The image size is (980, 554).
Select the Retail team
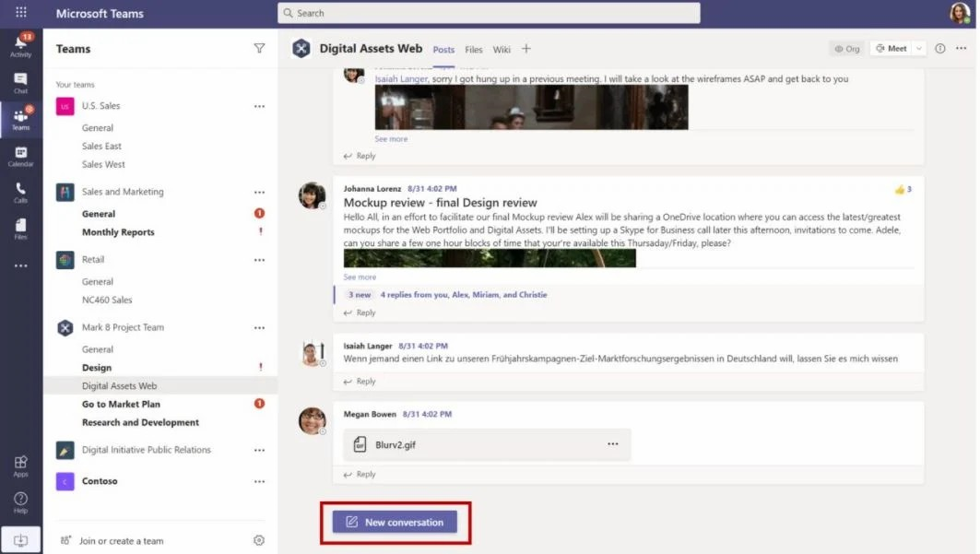click(92, 260)
